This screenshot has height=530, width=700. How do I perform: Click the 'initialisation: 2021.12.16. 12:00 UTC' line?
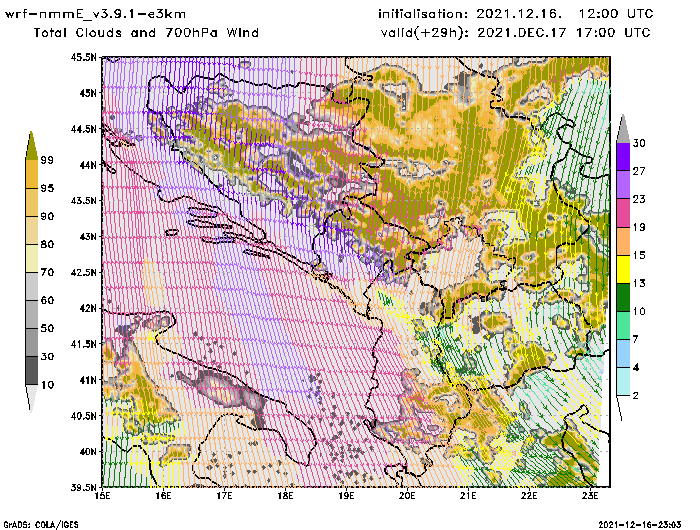pos(516,14)
